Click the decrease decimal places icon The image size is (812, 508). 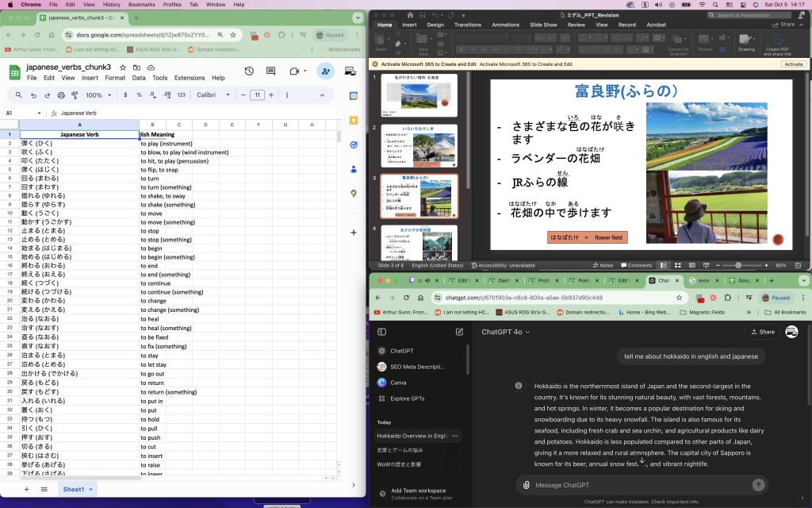coord(151,97)
